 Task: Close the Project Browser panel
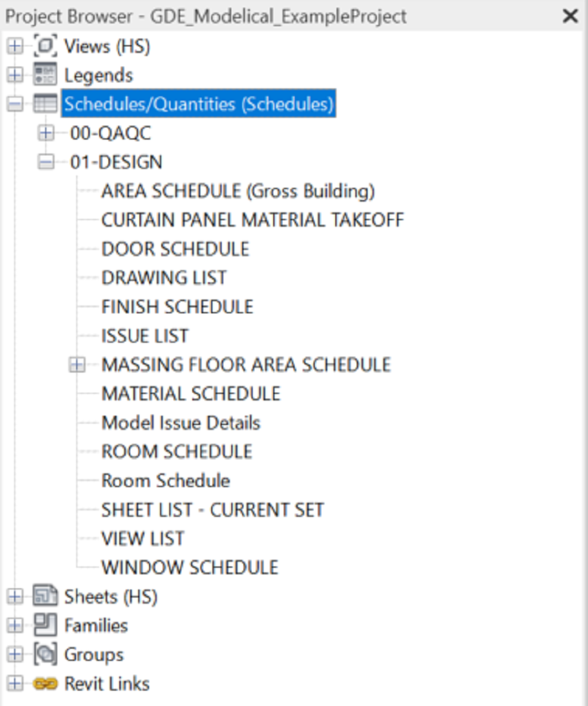tap(570, 16)
